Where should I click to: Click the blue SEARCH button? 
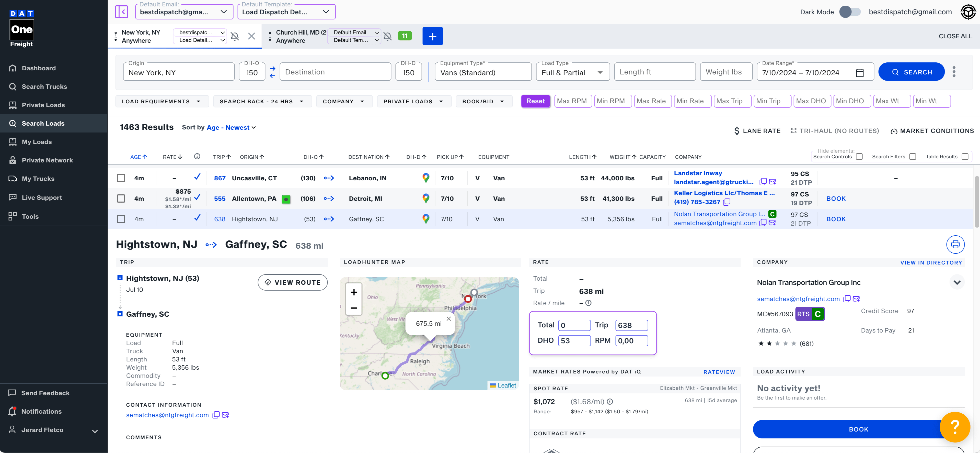coord(912,72)
